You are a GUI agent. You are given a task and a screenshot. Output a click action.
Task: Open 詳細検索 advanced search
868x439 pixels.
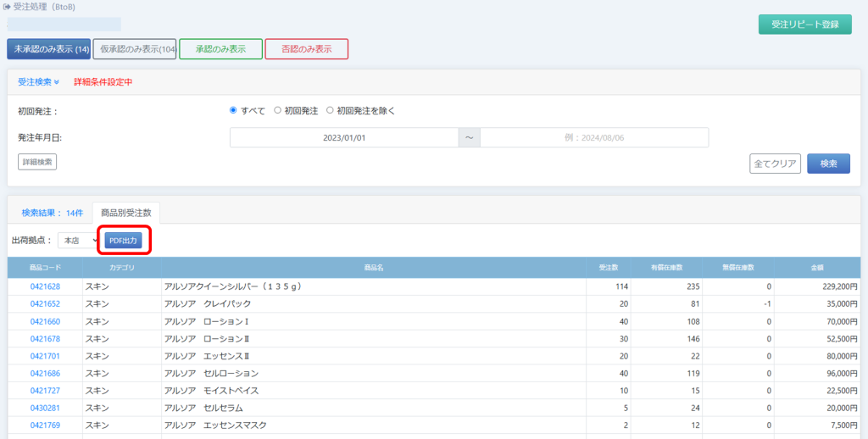click(x=37, y=162)
